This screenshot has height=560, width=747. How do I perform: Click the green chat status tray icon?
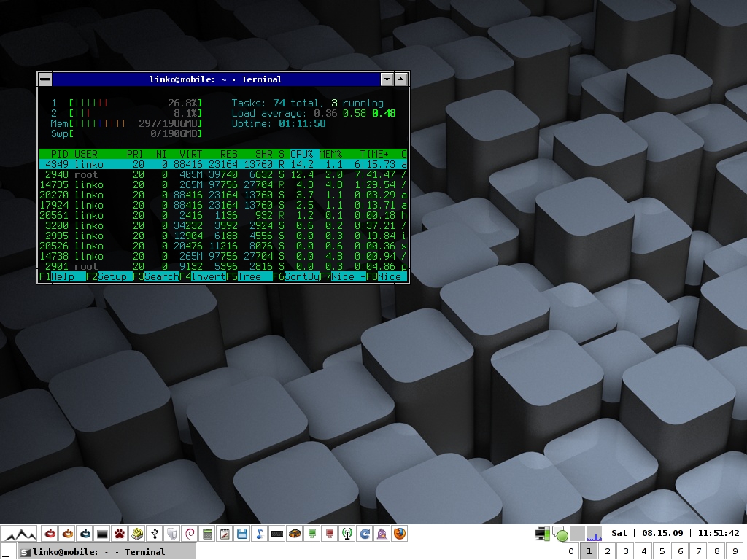561,534
